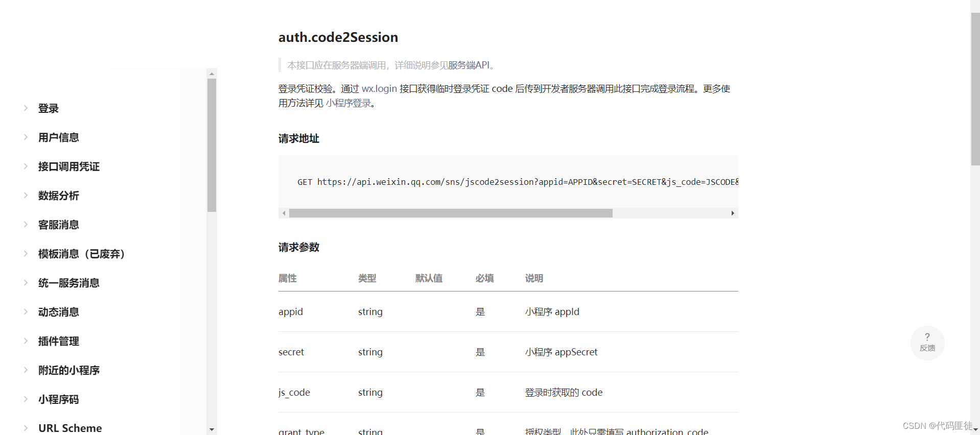Expand the 登录 sidebar section chevron
Image resolution: width=980 pixels, height=435 pixels.
tap(26, 108)
